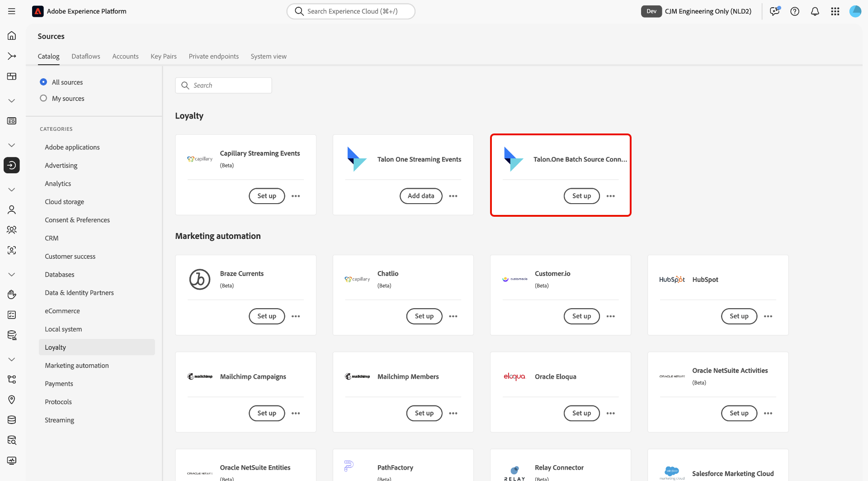Filter by Loyalty category
This screenshot has width=868, height=481.
coord(97,347)
